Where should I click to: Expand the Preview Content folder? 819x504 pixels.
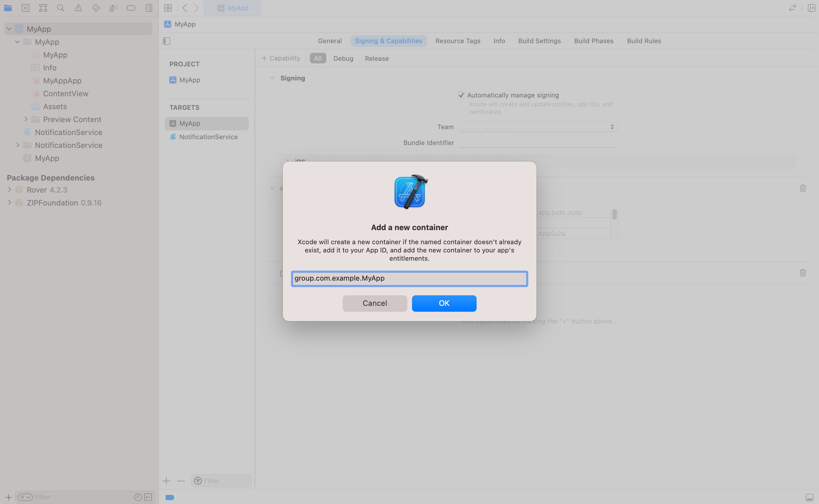coord(26,119)
